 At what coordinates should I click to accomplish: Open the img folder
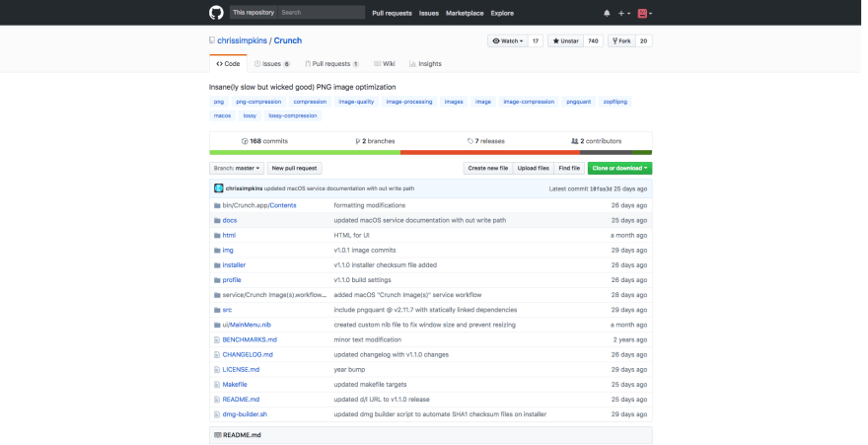pyautogui.click(x=228, y=251)
